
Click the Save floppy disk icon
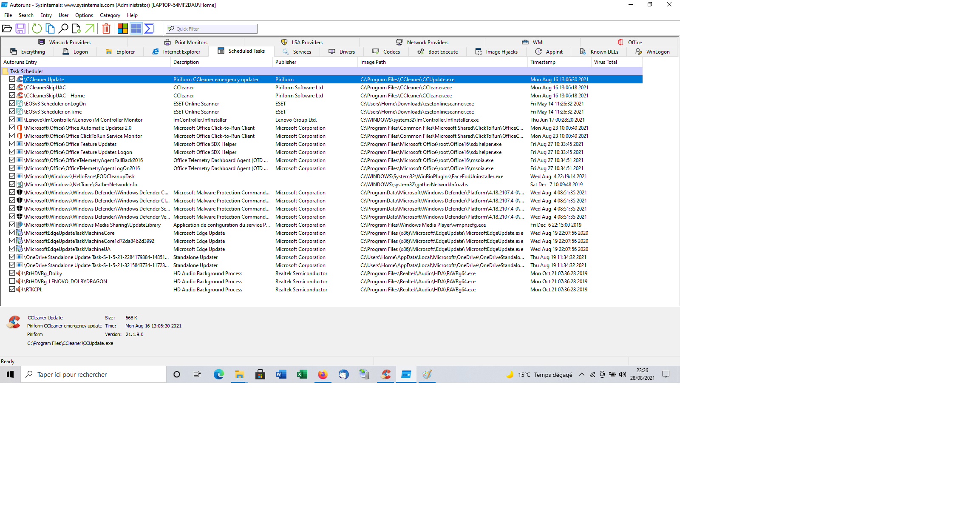click(20, 28)
